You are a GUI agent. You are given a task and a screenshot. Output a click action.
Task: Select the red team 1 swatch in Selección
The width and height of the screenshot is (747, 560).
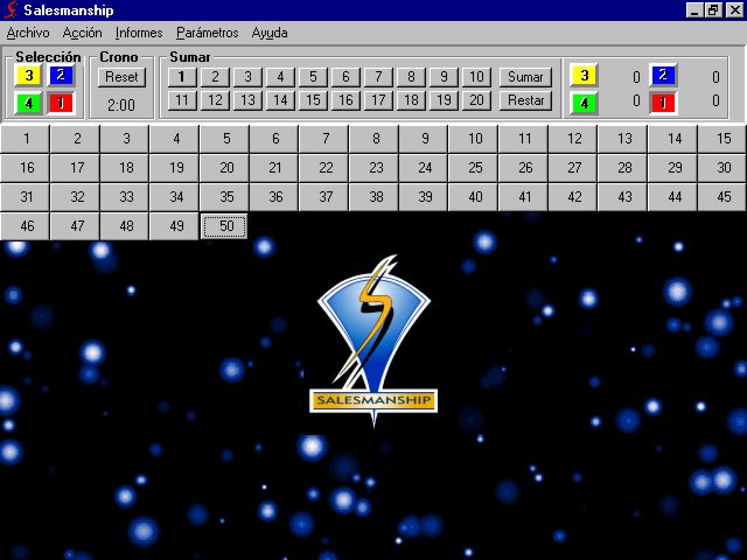(x=60, y=103)
